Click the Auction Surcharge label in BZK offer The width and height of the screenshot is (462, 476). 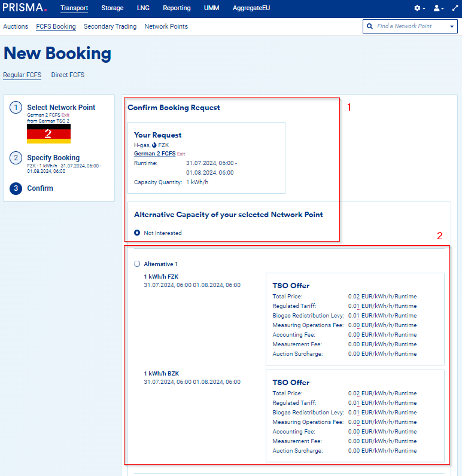pyautogui.click(x=297, y=450)
